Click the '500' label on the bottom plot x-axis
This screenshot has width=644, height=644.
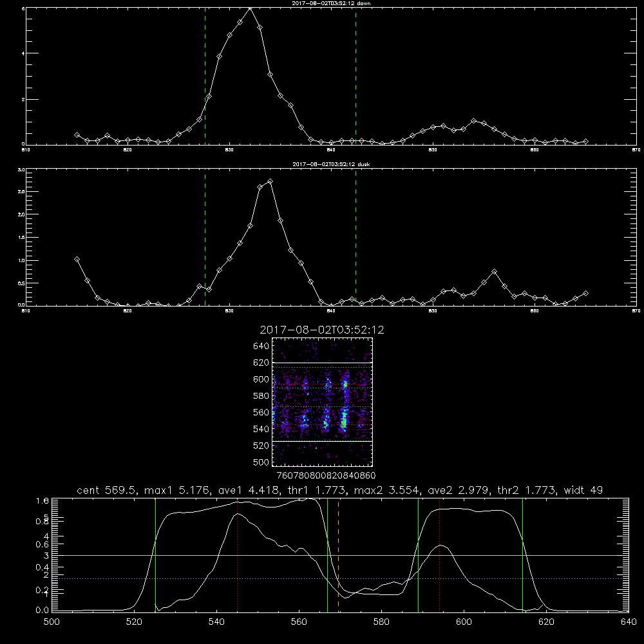[52, 622]
